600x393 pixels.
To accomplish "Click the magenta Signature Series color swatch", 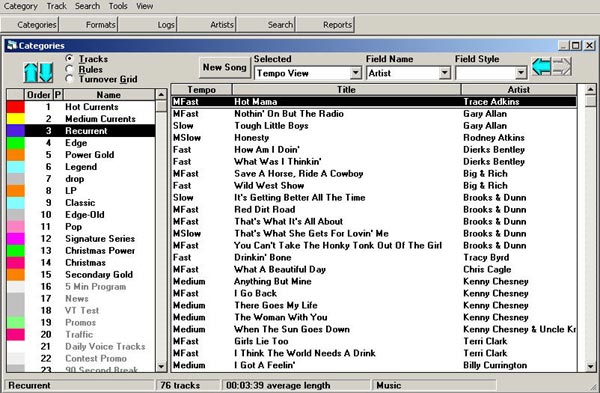I will tap(15, 238).
